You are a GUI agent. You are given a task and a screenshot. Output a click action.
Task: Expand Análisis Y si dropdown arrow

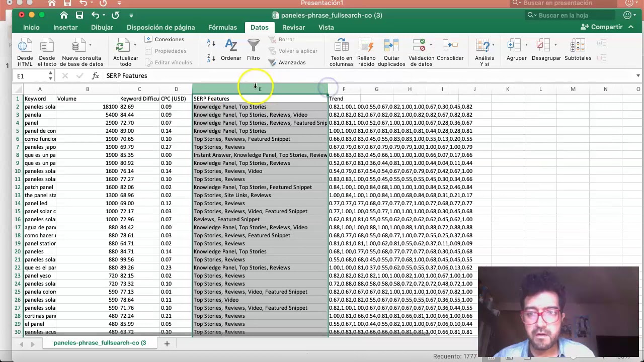click(x=493, y=45)
